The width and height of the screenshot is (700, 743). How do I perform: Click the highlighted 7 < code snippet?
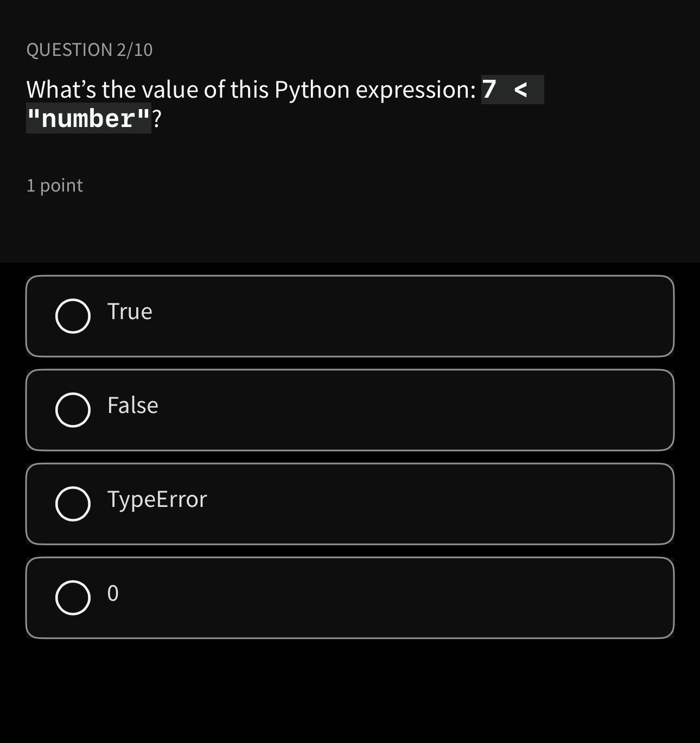click(x=512, y=90)
